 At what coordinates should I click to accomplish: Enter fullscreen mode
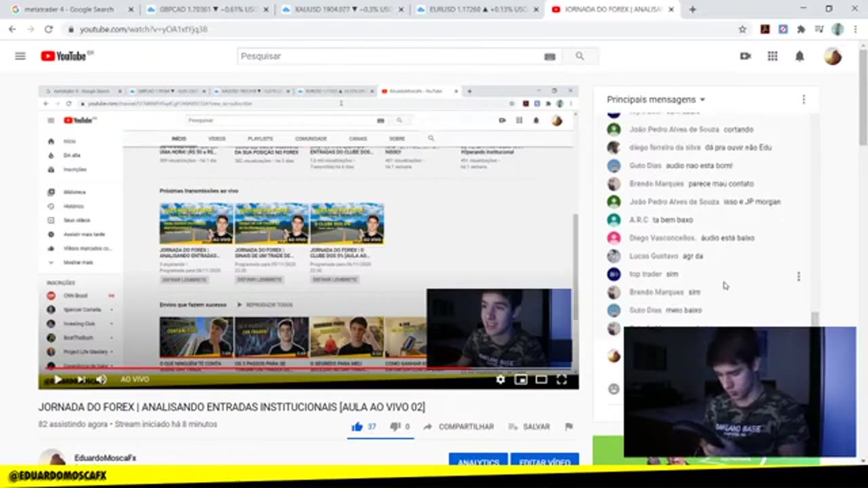pos(561,380)
